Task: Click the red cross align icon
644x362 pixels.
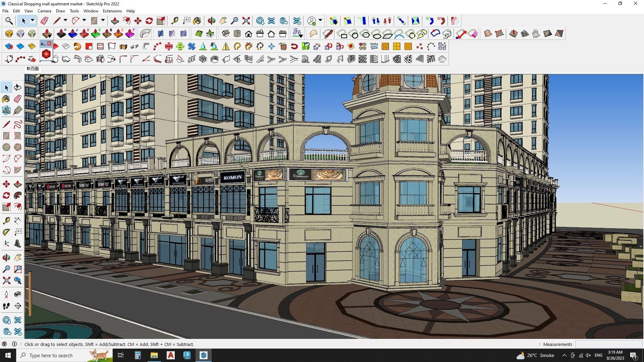Action: coord(169,46)
